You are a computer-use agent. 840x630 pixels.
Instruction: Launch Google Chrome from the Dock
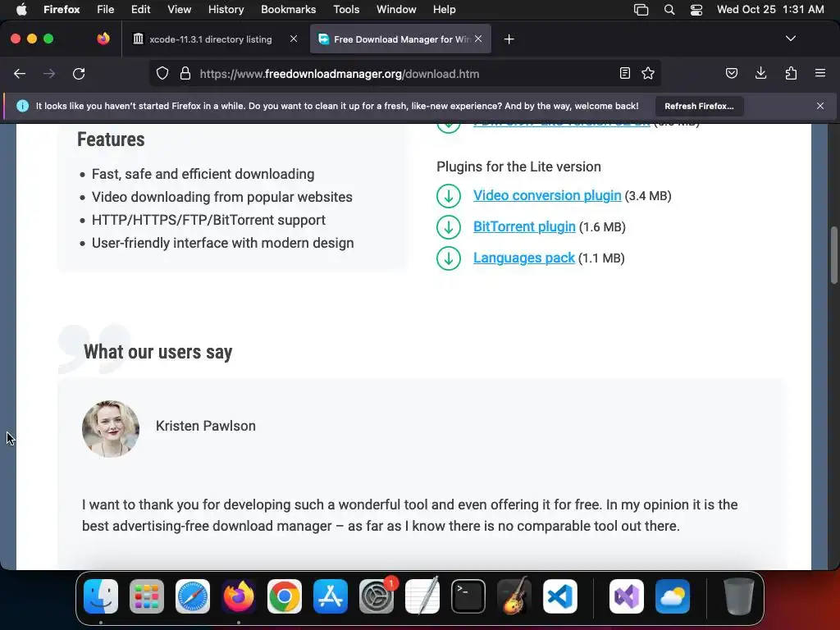click(285, 596)
